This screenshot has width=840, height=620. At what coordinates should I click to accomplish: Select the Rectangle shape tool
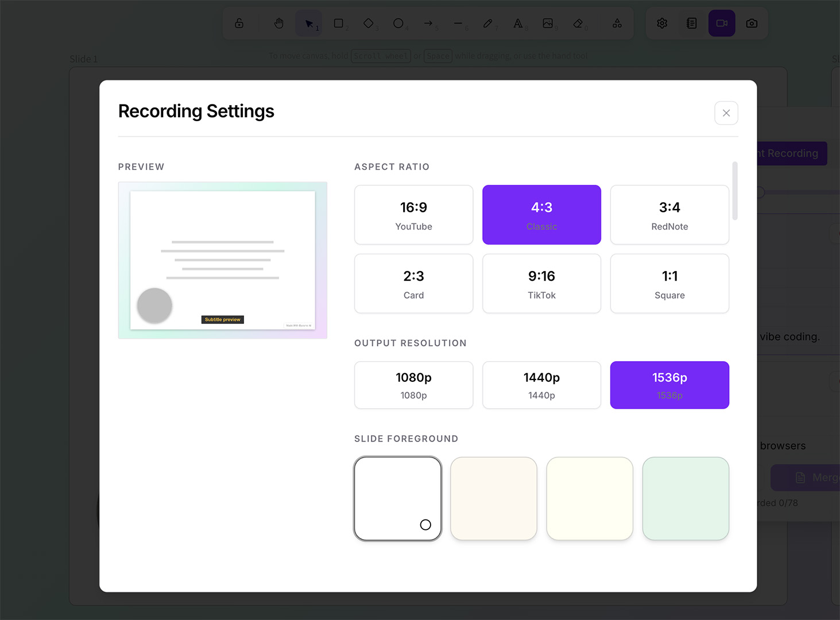coord(339,24)
